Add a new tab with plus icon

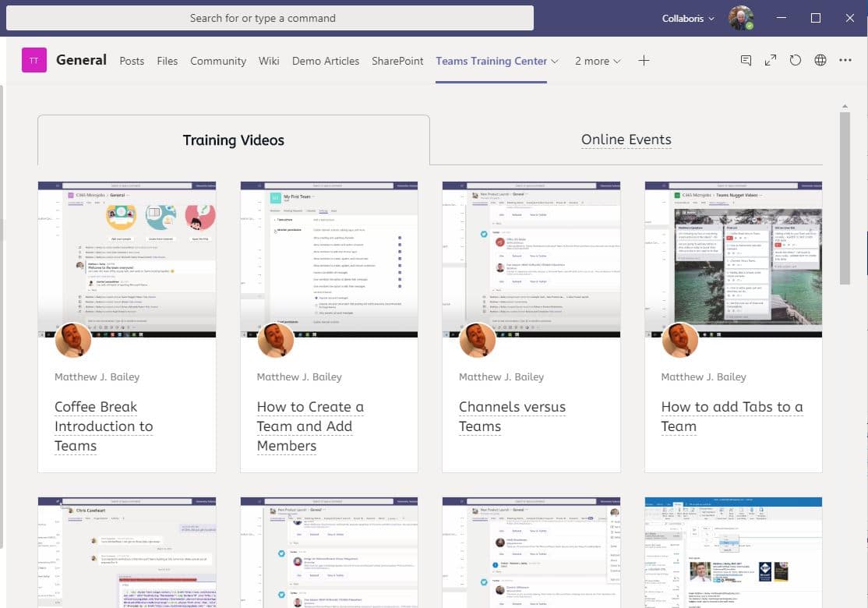[644, 60]
